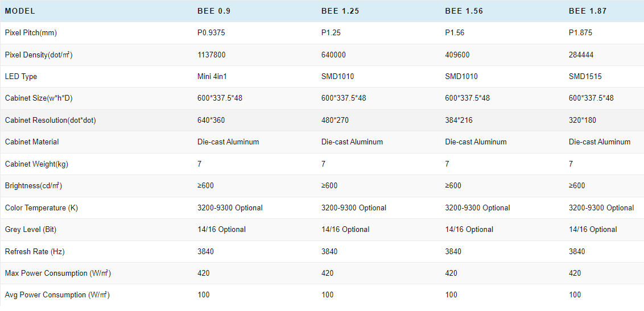
Task: Select the BEE 1.56 column header
Action: (464, 11)
